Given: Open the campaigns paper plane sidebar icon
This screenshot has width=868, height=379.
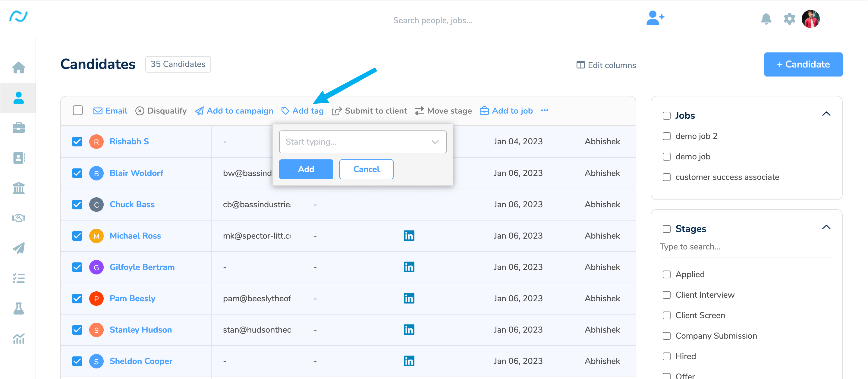Looking at the screenshot, I should click(18, 248).
